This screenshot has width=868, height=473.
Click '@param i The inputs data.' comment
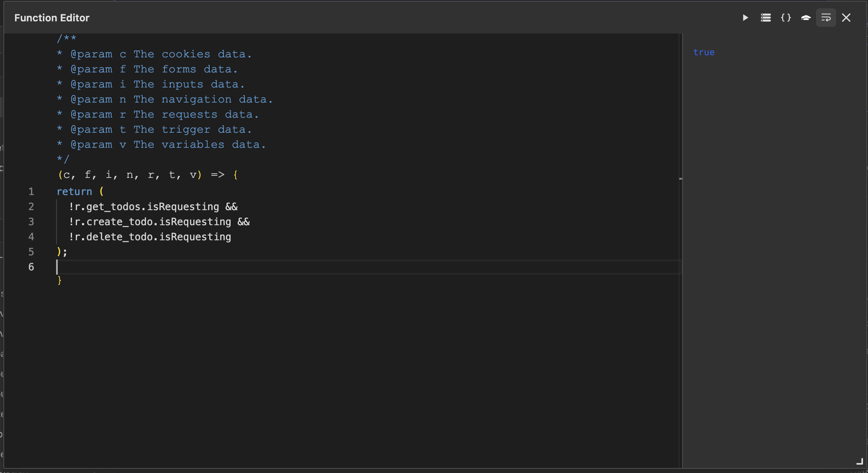tap(157, 85)
